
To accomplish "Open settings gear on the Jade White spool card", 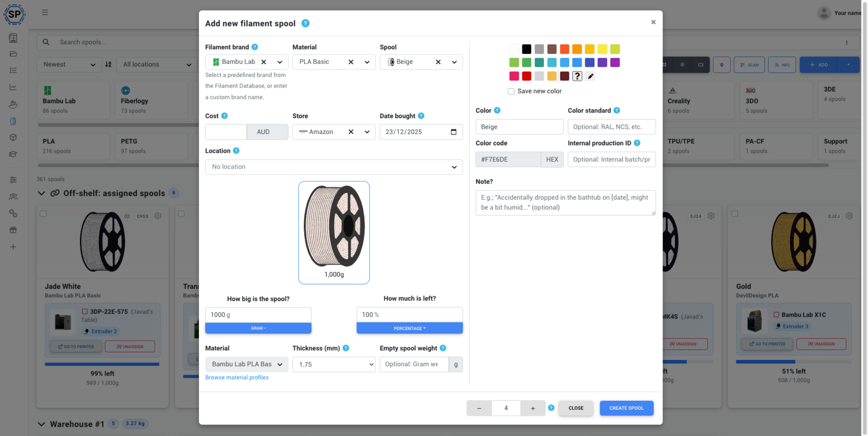I will 158,216.
